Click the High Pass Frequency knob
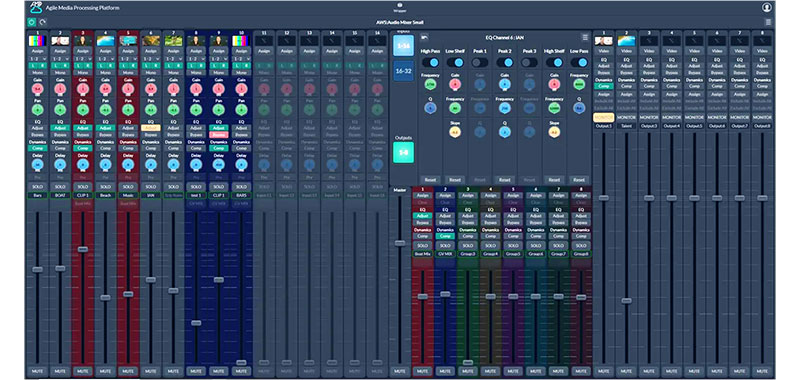 coord(430,85)
